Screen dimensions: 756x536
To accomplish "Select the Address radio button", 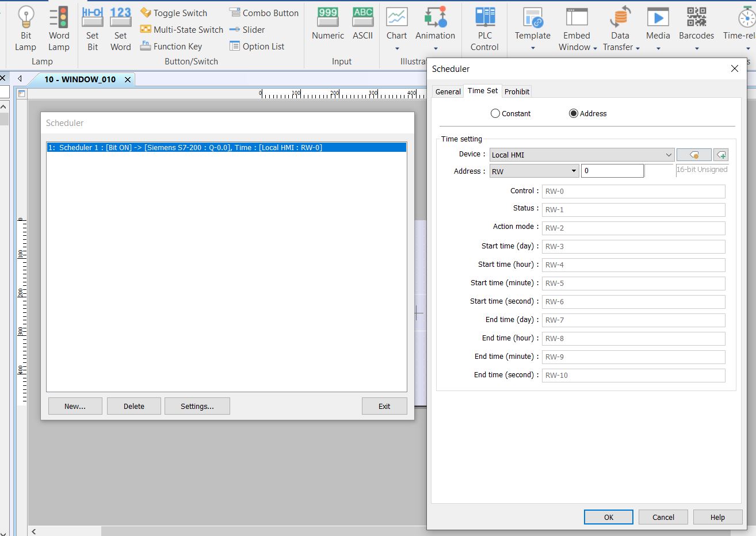I will pyautogui.click(x=574, y=114).
